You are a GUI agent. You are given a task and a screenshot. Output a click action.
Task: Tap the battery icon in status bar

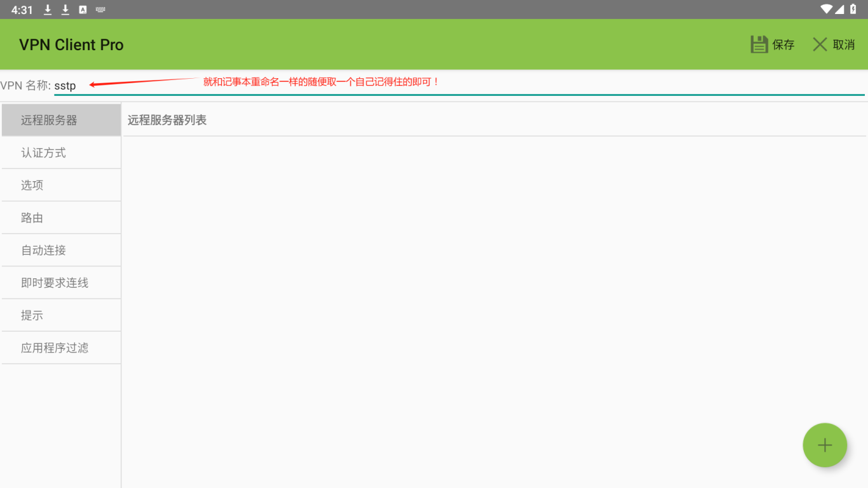[853, 9]
